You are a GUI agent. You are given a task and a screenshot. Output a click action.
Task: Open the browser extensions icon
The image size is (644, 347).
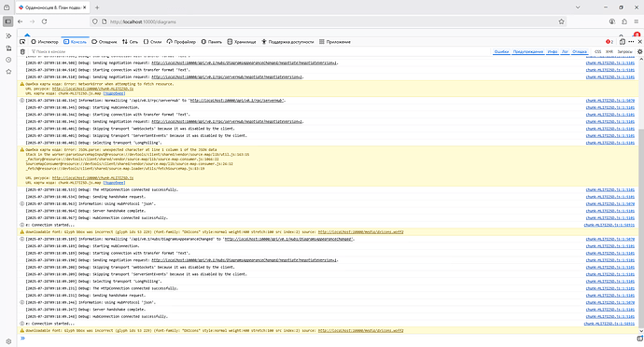pos(624,21)
